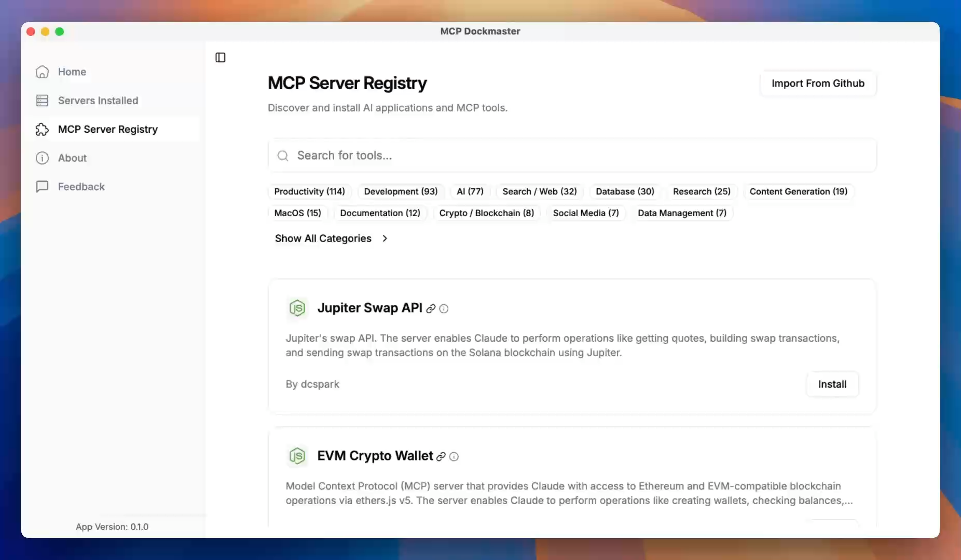Install Jupiter Swap API
This screenshot has width=961, height=560.
pos(832,384)
